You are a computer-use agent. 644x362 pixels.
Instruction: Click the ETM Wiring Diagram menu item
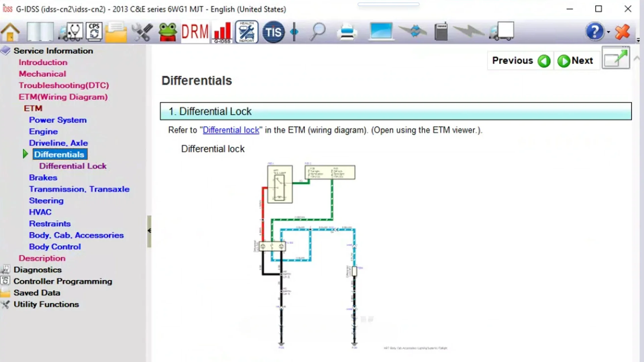63,96
